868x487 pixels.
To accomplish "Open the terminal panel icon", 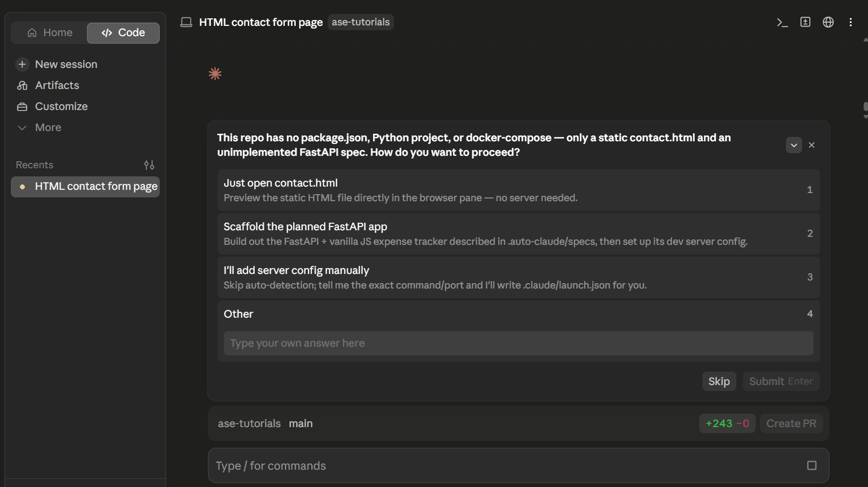I will click(782, 22).
